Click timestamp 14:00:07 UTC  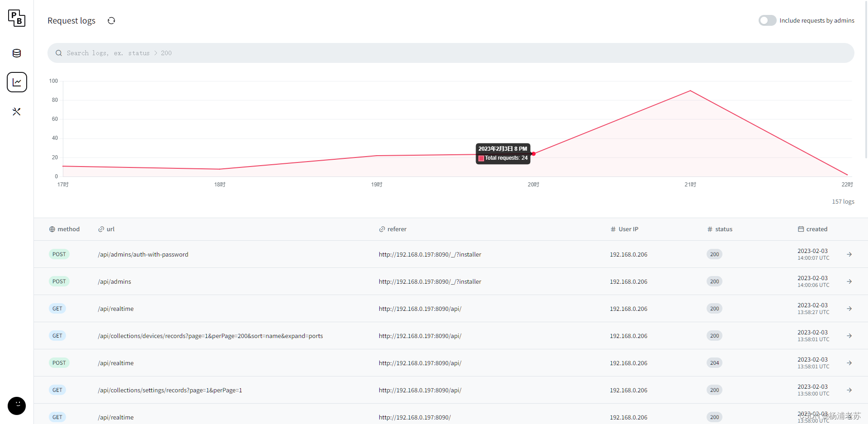(x=813, y=258)
